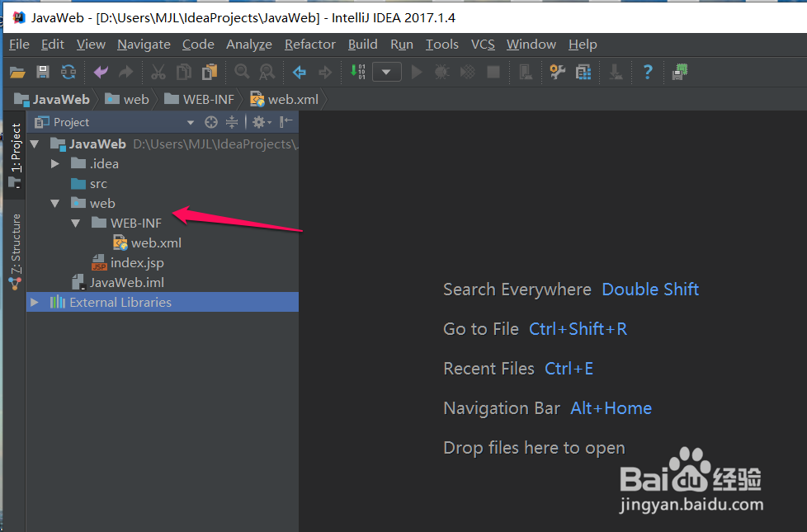
Task: Click web in navigation breadcrumb
Action: pos(127,99)
